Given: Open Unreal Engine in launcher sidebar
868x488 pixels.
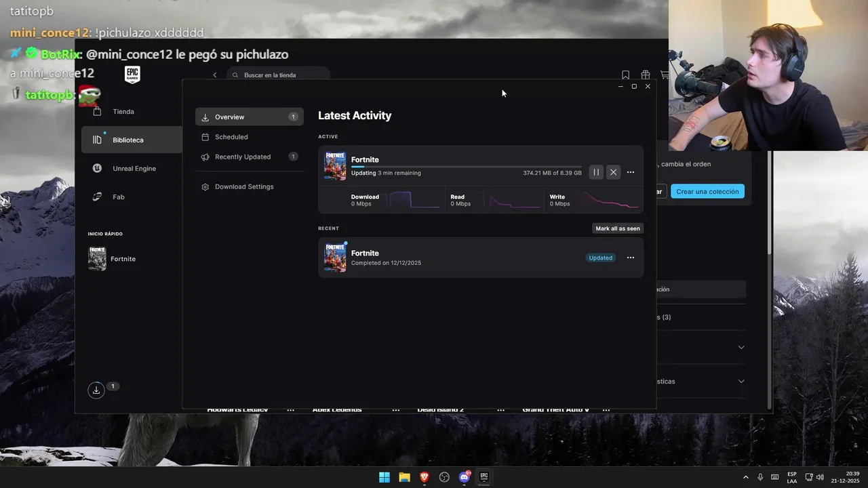Looking at the screenshot, I should (132, 168).
